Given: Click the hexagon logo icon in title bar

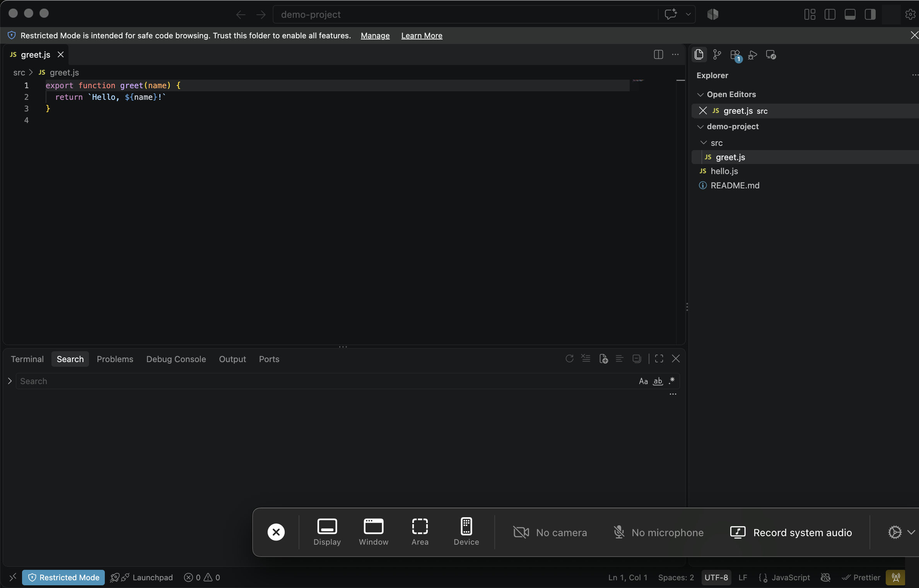Looking at the screenshot, I should pyautogui.click(x=713, y=14).
